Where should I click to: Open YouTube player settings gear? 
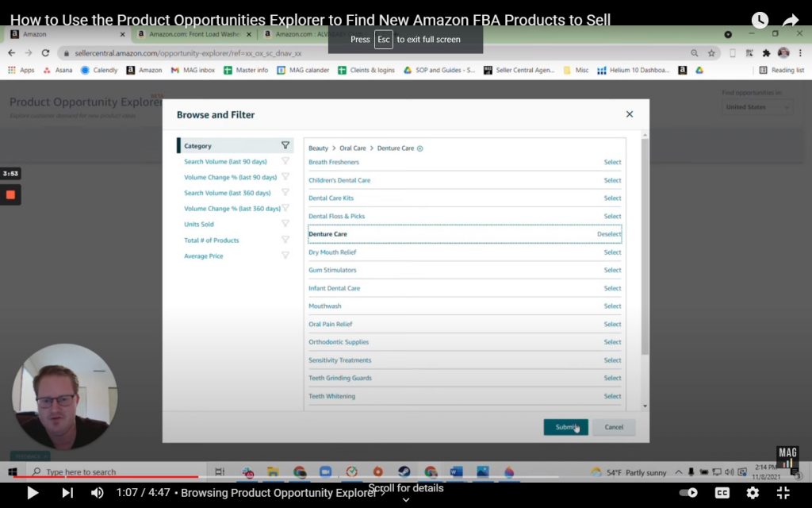[x=753, y=492]
